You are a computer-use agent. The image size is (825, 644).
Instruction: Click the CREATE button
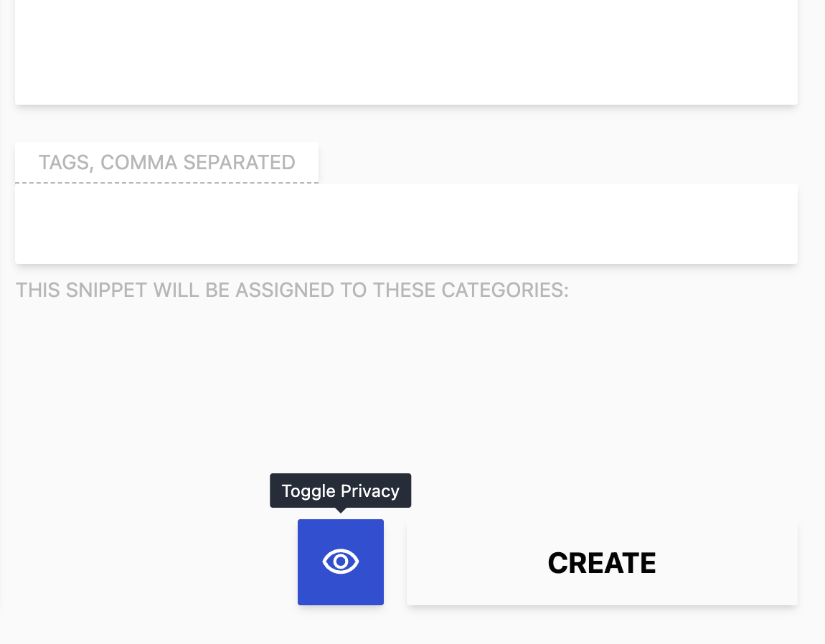[602, 563]
